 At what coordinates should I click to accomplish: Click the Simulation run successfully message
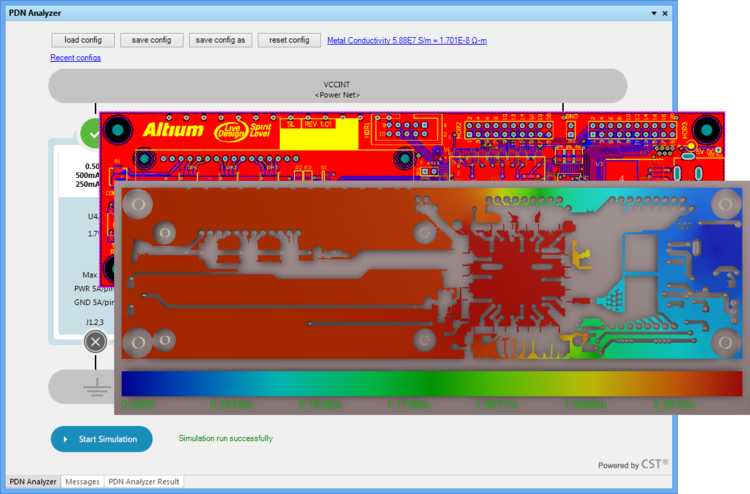(x=226, y=438)
